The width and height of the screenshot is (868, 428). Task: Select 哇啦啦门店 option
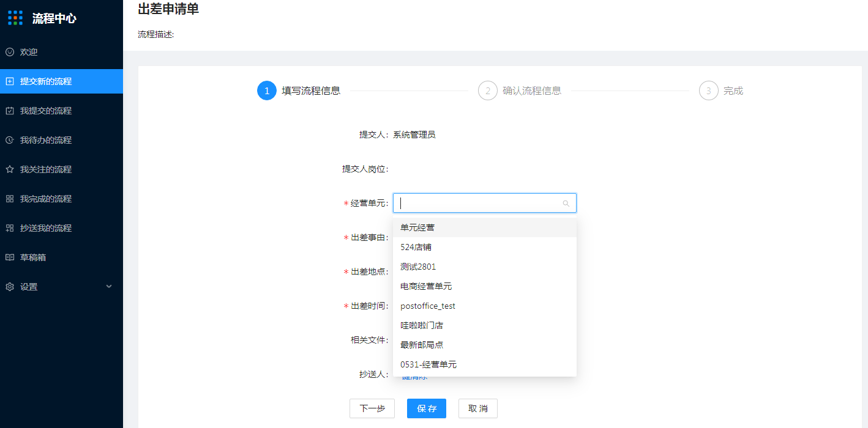pyautogui.click(x=485, y=325)
